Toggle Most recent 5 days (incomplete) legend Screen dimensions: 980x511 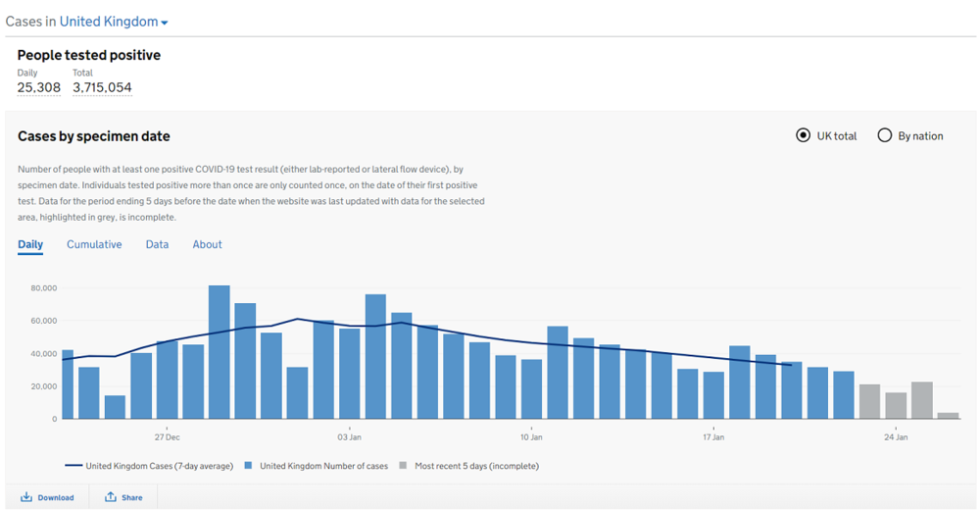tap(468, 466)
